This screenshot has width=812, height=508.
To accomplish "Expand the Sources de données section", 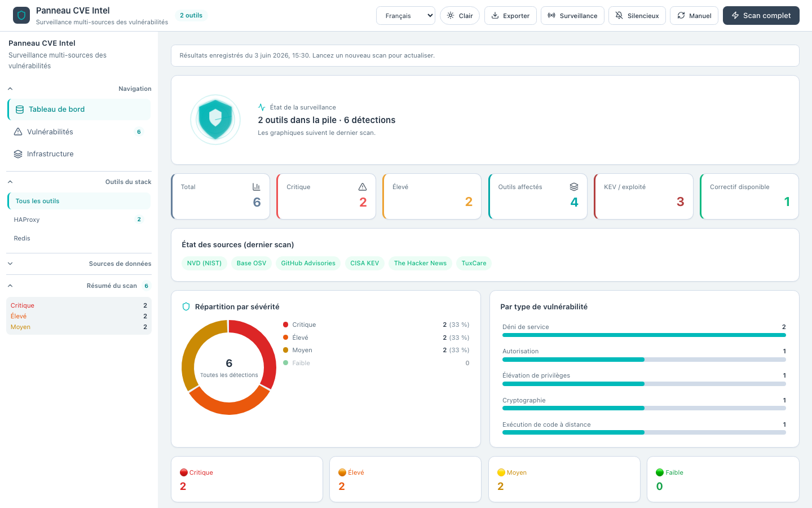I will click(79, 264).
